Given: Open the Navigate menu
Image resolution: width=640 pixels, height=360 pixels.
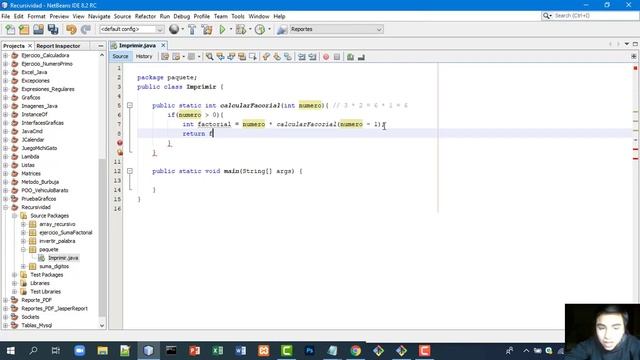Looking at the screenshot, I should click(x=99, y=16).
